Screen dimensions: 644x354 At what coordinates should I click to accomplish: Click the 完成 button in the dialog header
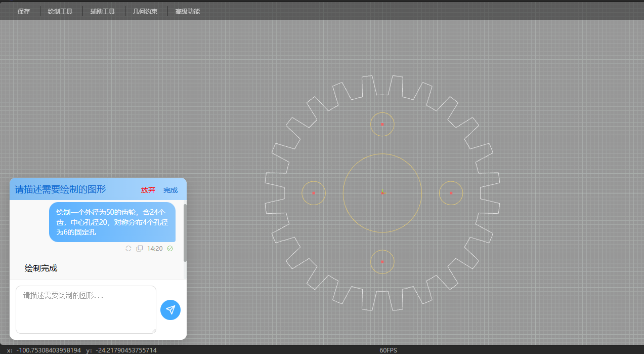[x=170, y=190]
